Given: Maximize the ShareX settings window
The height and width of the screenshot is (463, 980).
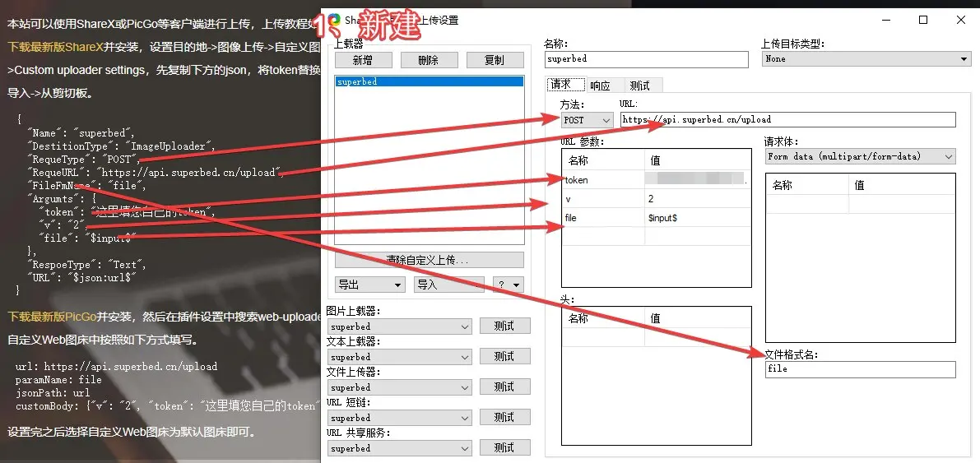Looking at the screenshot, I should (x=923, y=20).
